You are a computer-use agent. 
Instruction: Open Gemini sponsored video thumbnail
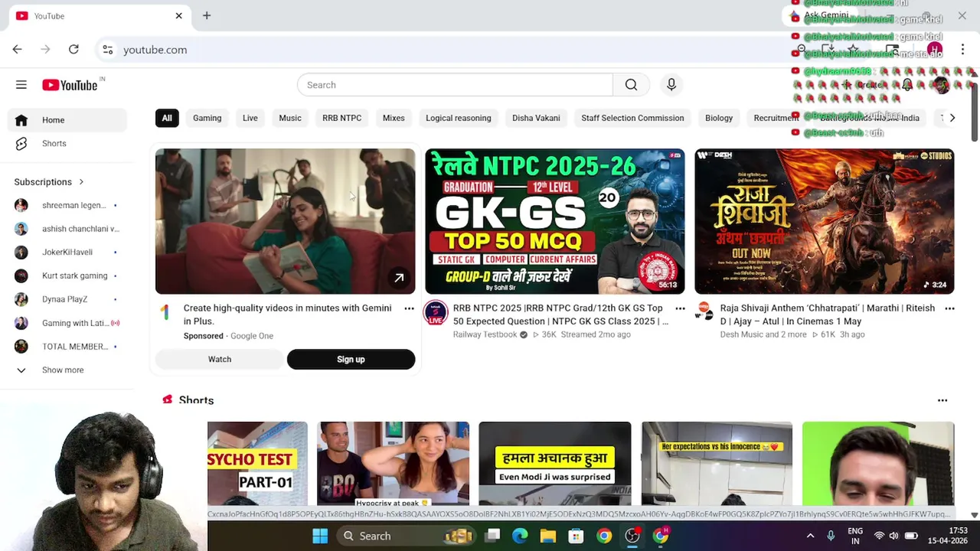click(x=285, y=221)
